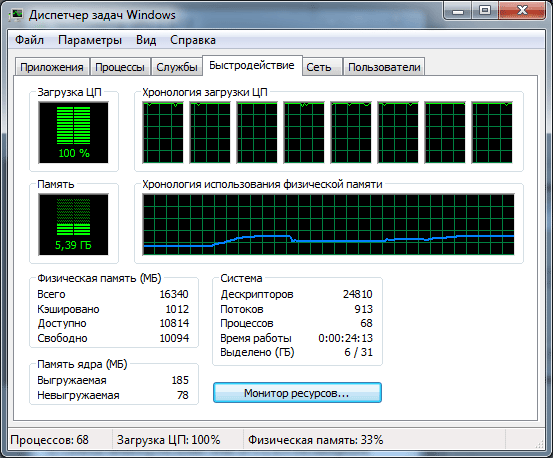Switch to the Приложения tab
Viewport: 553px width, 458px height.
click(51, 67)
